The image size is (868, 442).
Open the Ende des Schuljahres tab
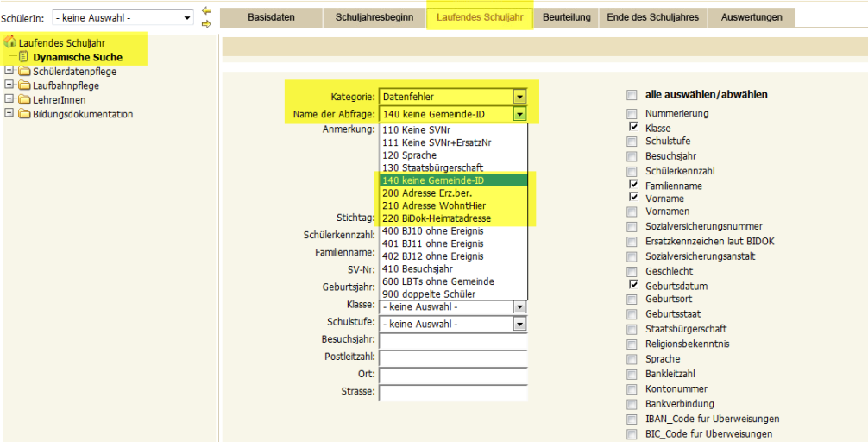(x=652, y=17)
